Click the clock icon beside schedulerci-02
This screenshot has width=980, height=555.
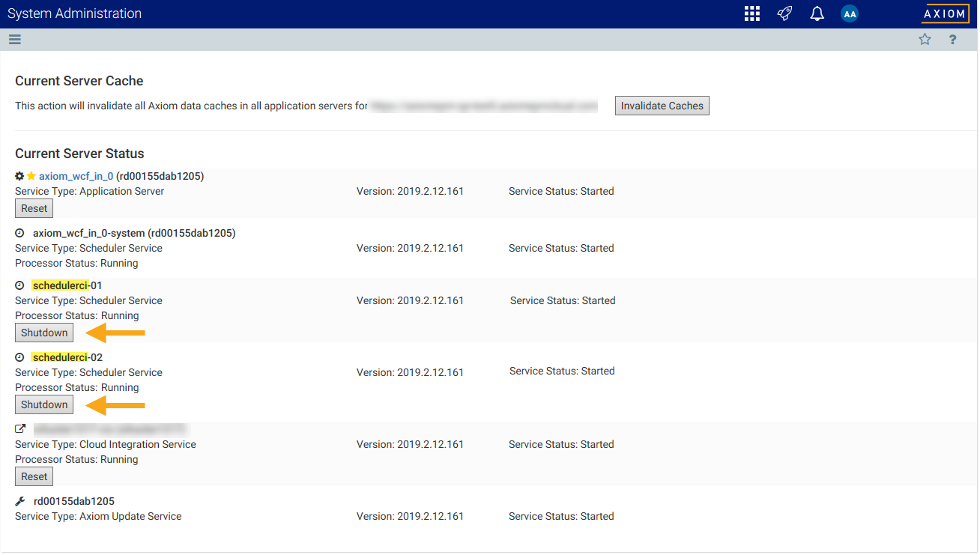(x=19, y=357)
